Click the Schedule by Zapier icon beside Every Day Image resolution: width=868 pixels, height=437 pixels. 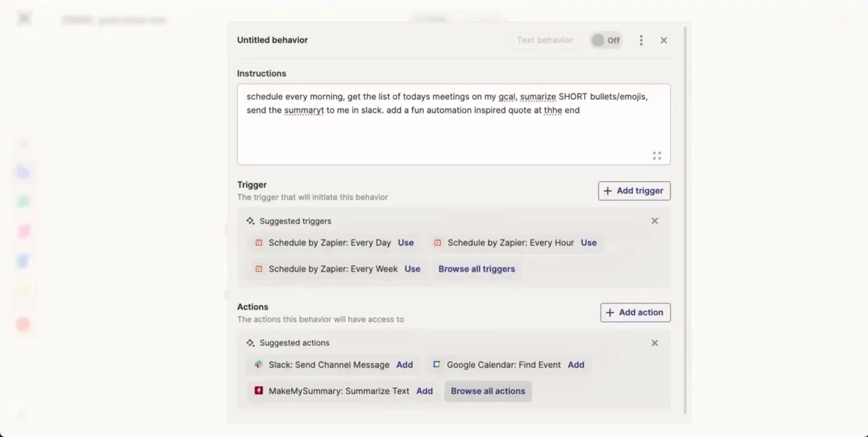[258, 242]
